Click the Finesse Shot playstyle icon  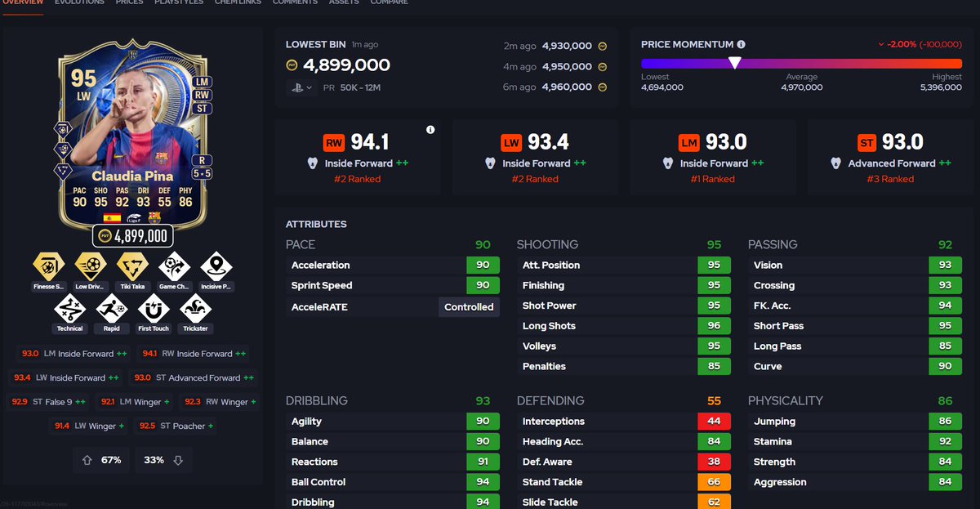[x=48, y=266]
